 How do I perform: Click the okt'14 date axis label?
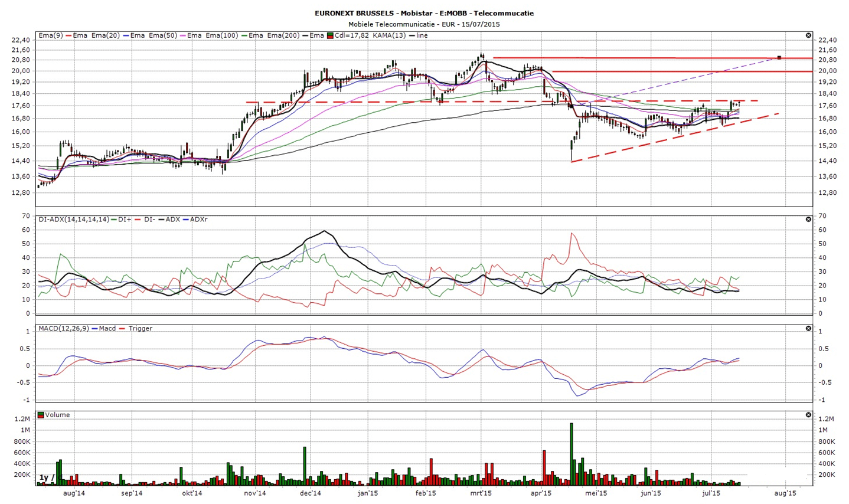click(192, 493)
